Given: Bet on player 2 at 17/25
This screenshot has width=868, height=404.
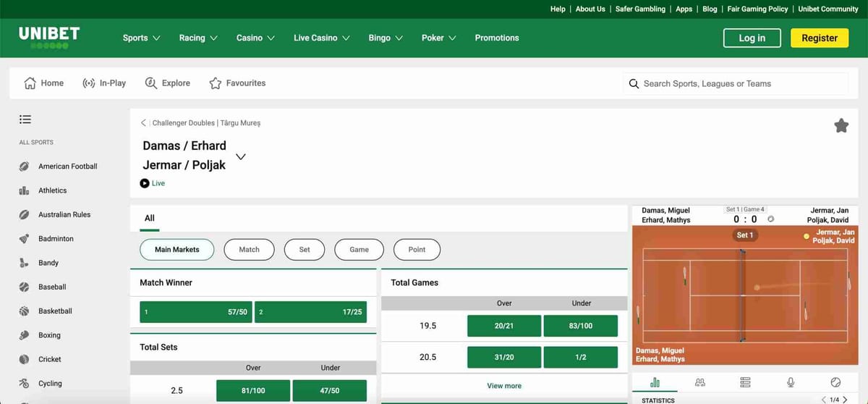Looking at the screenshot, I should point(310,312).
